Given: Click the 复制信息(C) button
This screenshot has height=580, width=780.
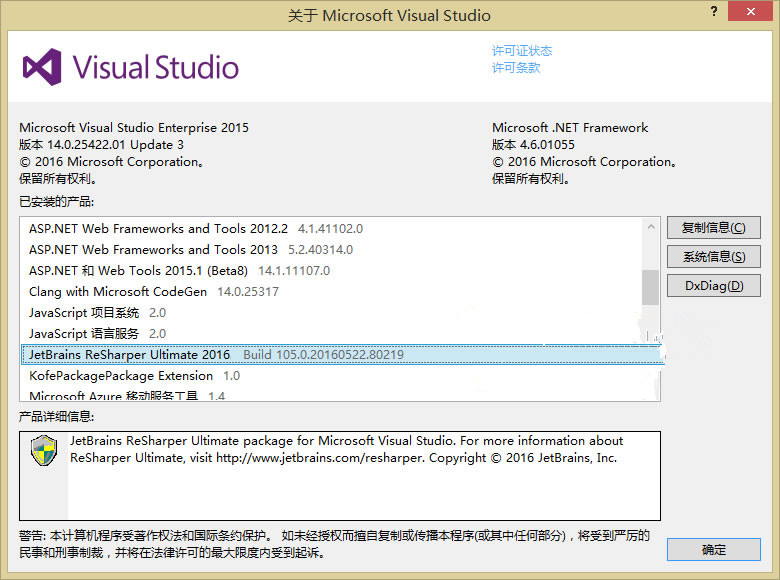Looking at the screenshot, I should [x=713, y=228].
